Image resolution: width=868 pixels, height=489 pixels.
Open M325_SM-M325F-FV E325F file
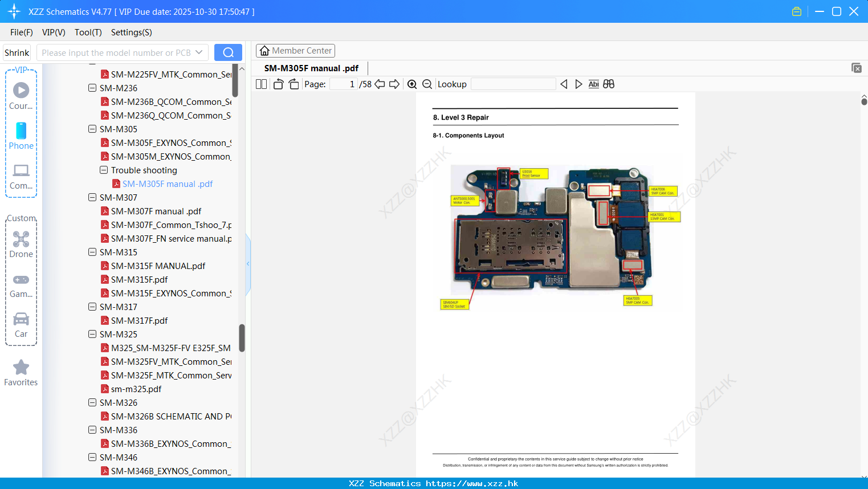click(166, 348)
